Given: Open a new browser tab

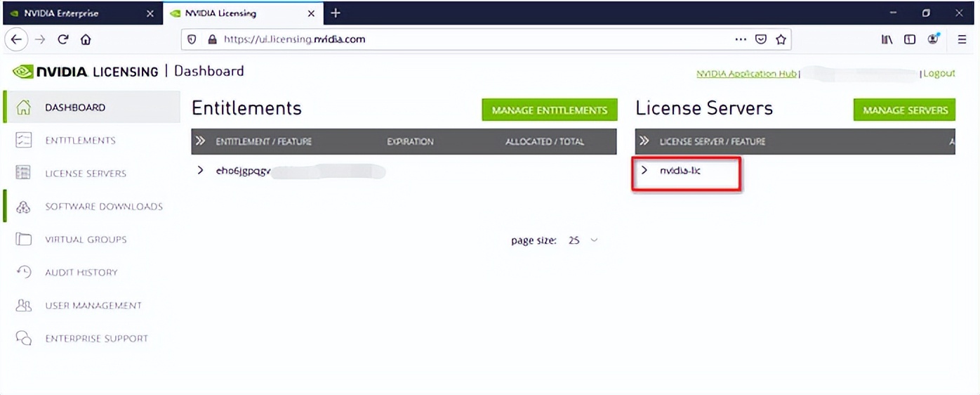Looking at the screenshot, I should 336,13.
